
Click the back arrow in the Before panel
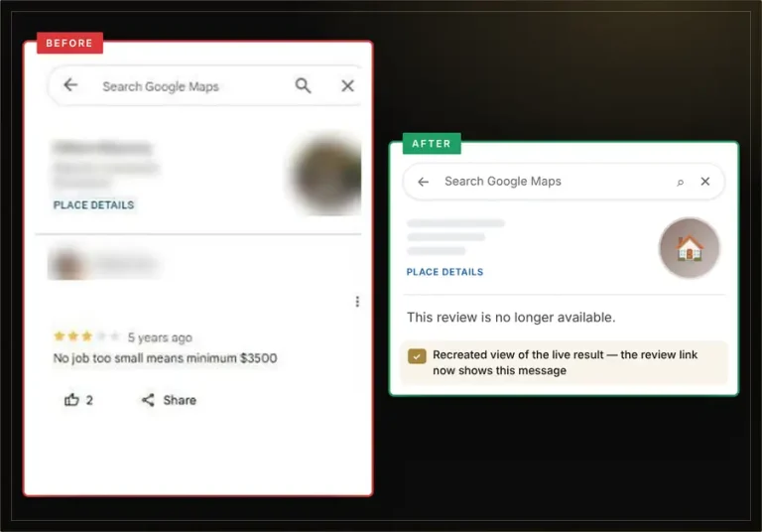coord(70,85)
